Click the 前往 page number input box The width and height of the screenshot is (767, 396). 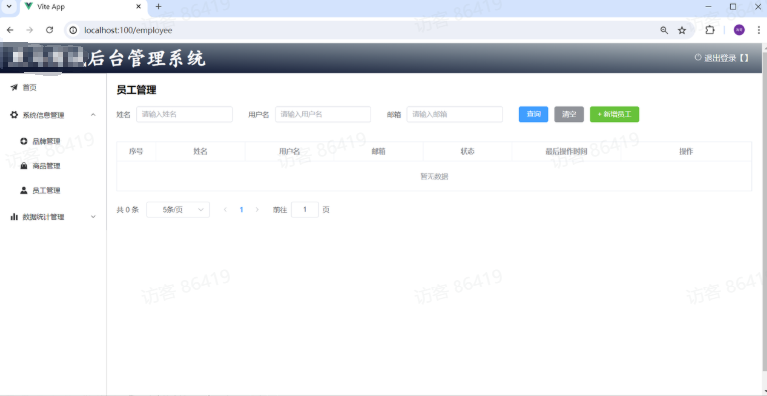305,210
